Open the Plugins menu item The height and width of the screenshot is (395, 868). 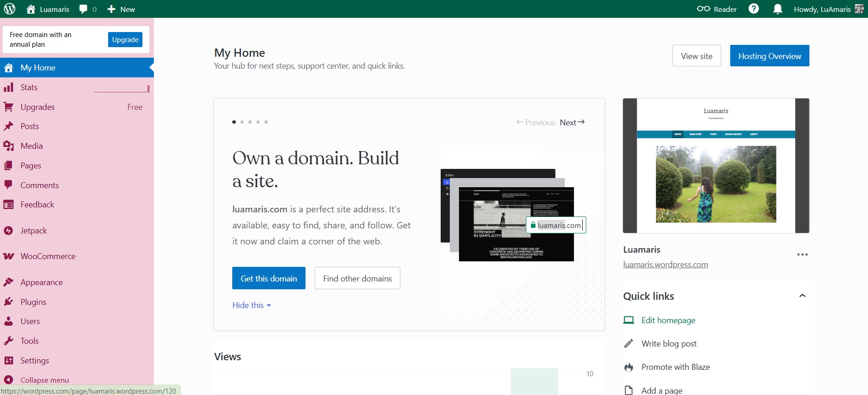point(77,302)
